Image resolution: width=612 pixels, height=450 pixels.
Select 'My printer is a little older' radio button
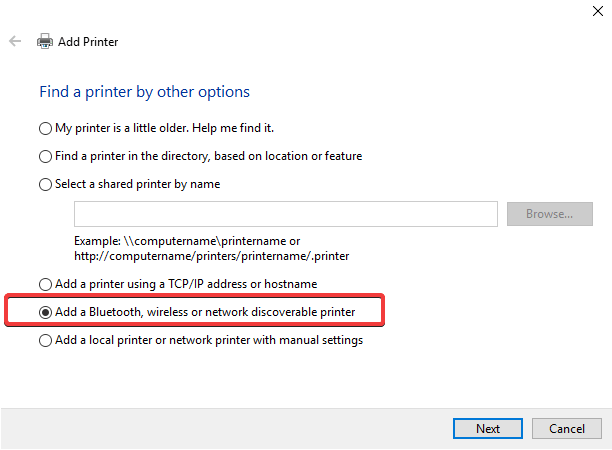45,128
